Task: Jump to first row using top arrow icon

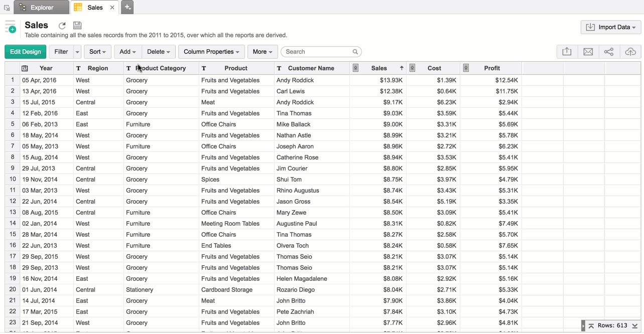Action: 591,326
